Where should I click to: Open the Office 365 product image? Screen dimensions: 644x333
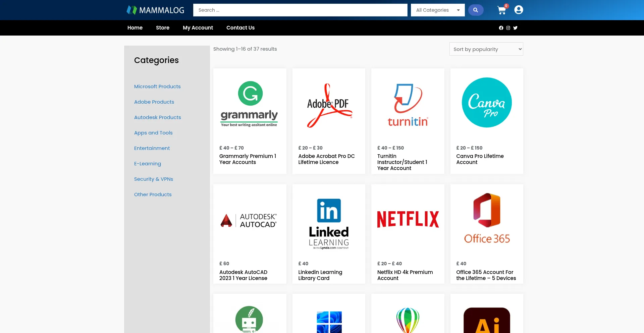(x=487, y=219)
